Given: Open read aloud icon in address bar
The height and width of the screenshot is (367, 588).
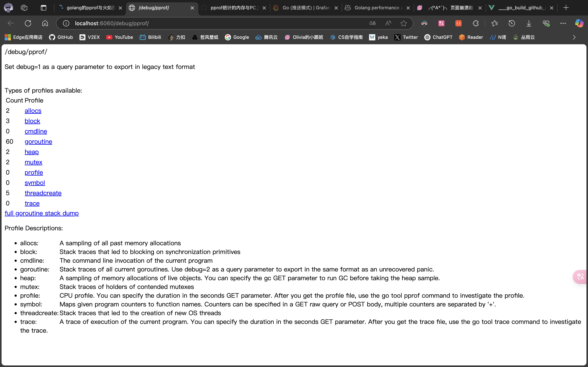Looking at the screenshot, I should tap(388, 23).
